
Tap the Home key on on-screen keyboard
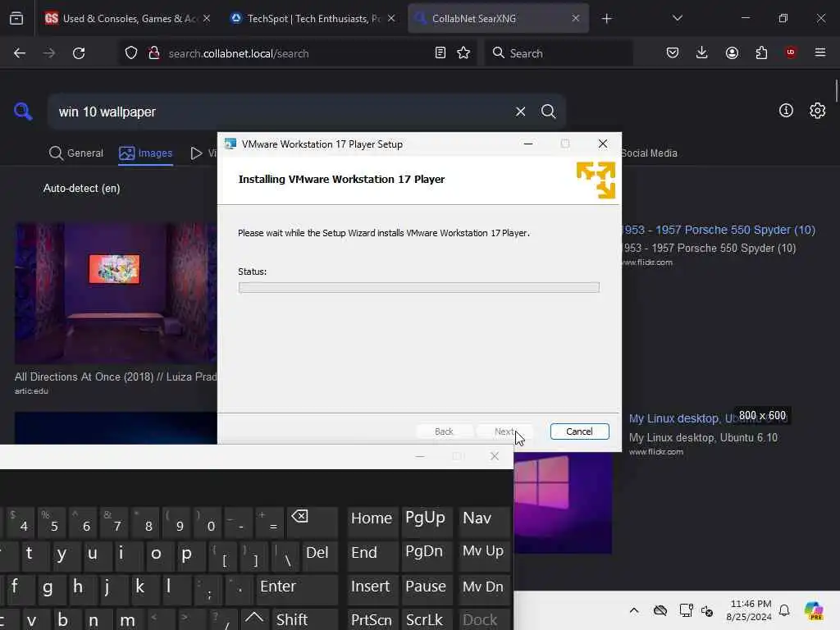372,522
